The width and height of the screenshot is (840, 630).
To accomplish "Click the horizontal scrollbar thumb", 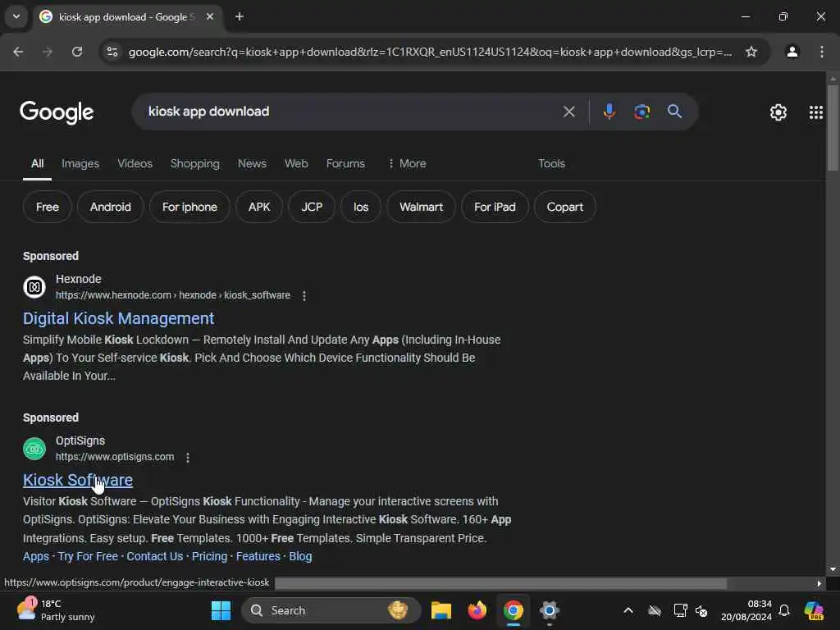I will [501, 583].
